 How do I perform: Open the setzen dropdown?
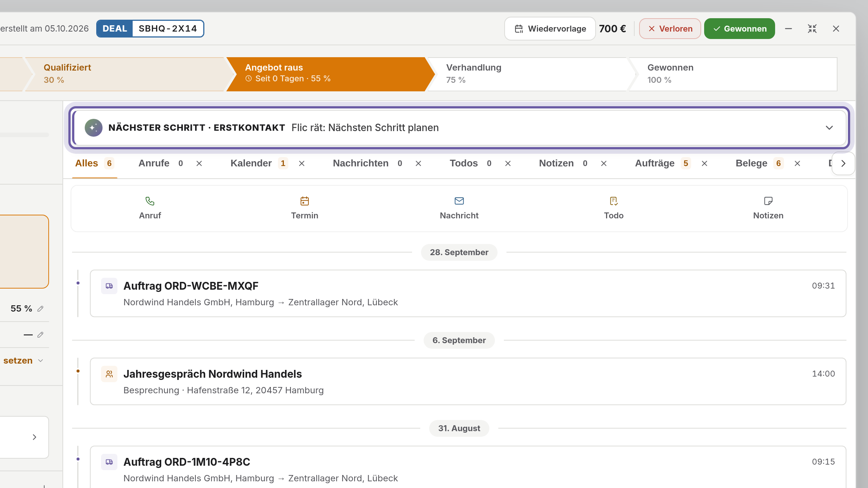pyautogui.click(x=23, y=361)
